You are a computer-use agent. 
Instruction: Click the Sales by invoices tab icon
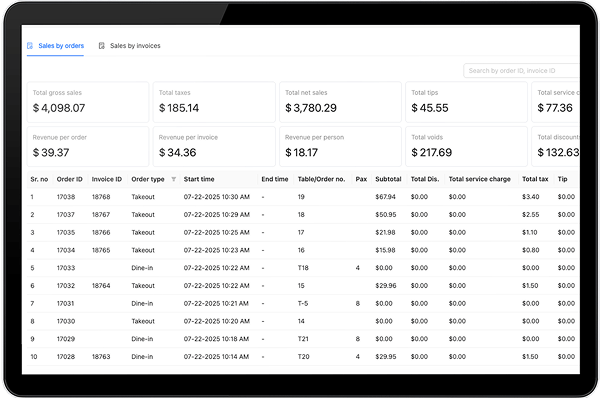click(101, 46)
